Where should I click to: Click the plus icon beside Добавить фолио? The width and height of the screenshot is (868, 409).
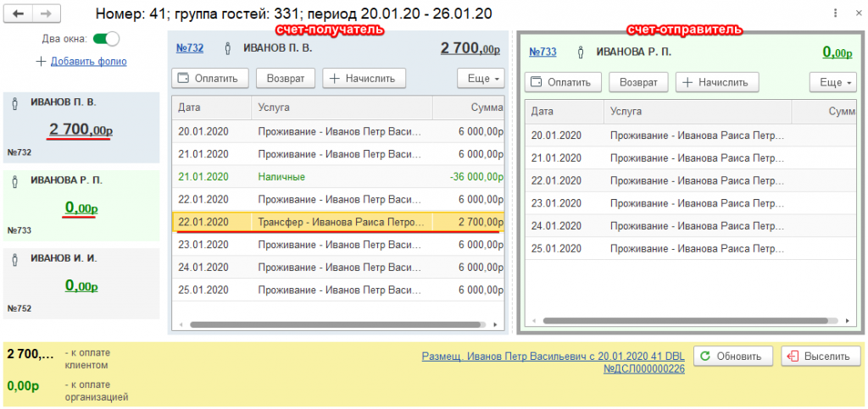coord(41,61)
